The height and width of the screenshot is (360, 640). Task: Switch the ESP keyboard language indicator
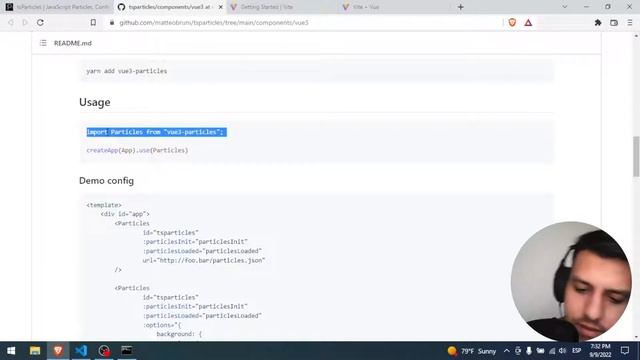point(576,351)
